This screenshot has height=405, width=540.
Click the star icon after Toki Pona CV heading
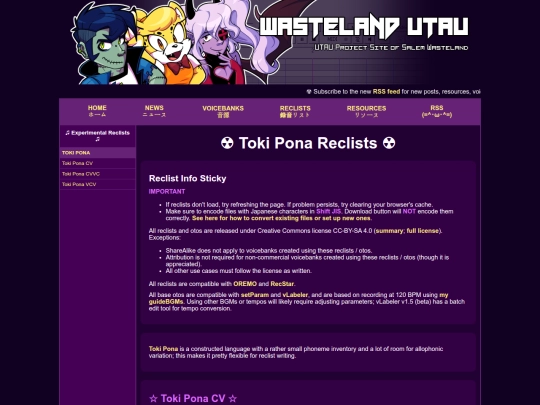pyautogui.click(x=233, y=399)
